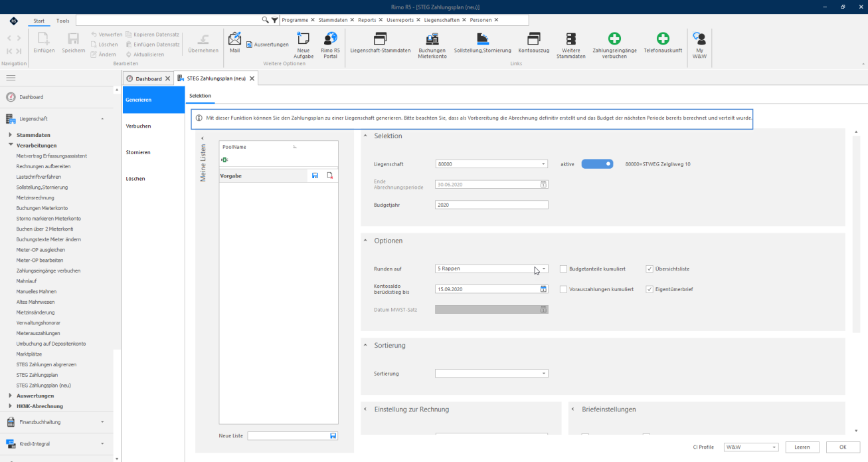
Task: Click the Excel export icon under PoolName
Action: click(225, 160)
